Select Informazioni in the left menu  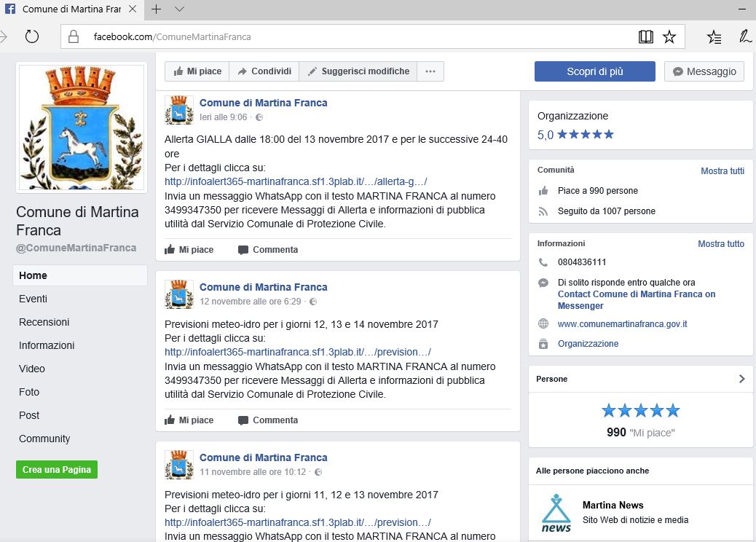47,345
